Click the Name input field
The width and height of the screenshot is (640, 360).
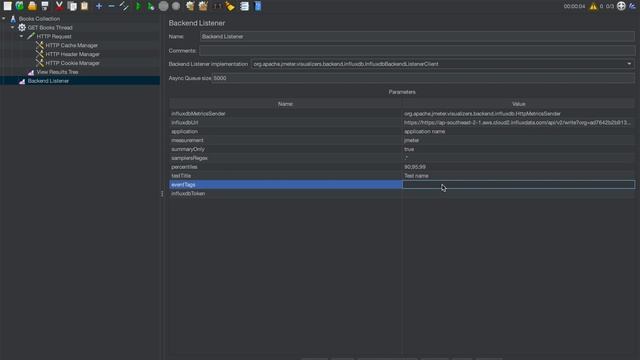417,36
